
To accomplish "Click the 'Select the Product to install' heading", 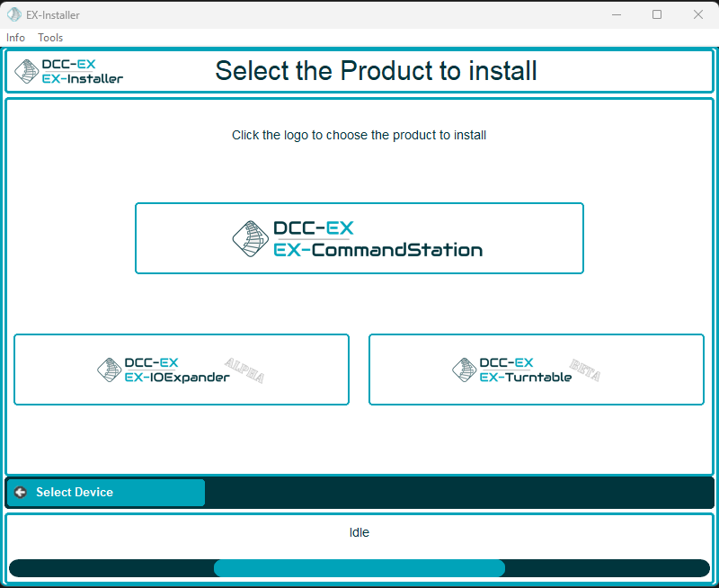I will coord(376,71).
